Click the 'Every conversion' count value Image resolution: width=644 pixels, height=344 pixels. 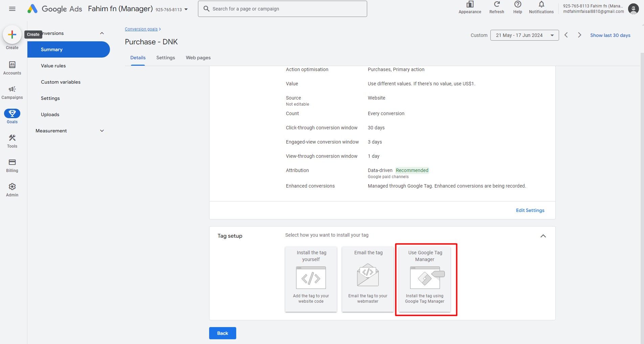pos(386,113)
